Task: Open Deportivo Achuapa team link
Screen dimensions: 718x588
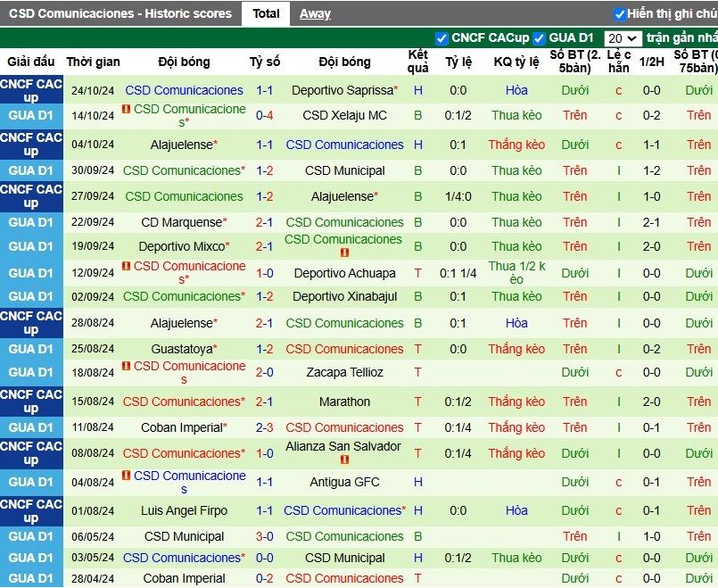Action: coord(344,273)
